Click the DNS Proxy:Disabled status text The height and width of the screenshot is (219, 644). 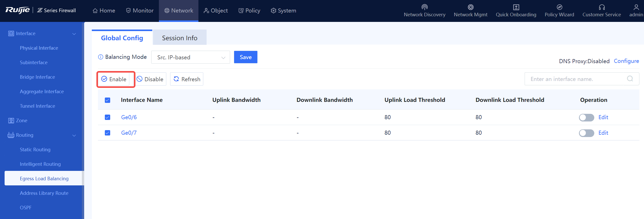pyautogui.click(x=584, y=61)
